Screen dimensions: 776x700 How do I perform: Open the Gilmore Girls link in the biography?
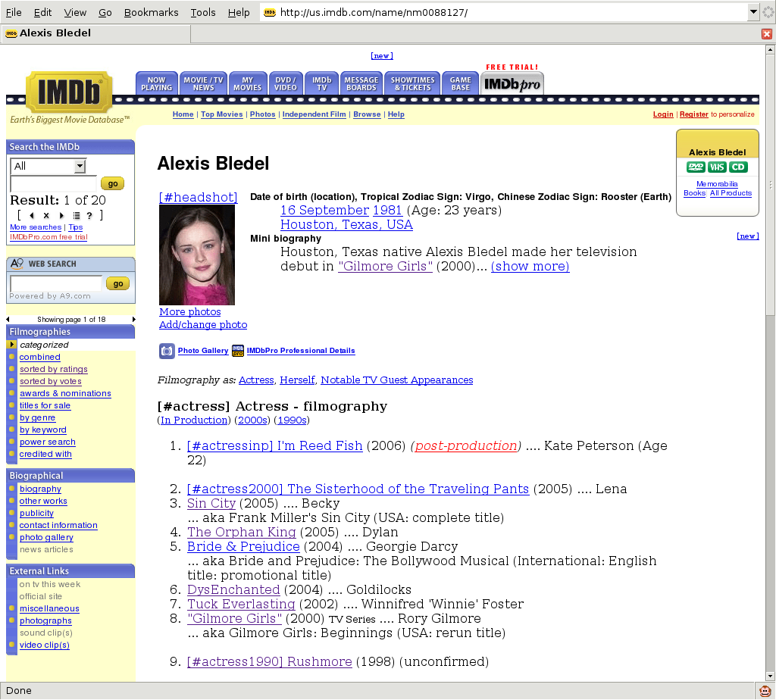[x=385, y=267]
